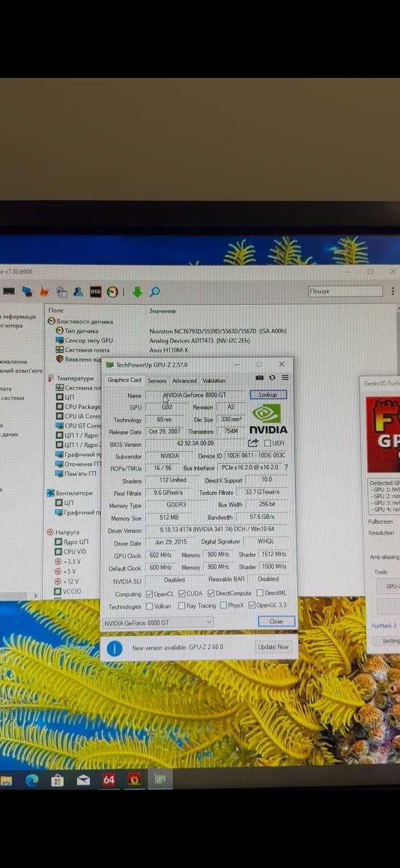Toggle the Vulkan checkbox
Viewport: 400px width, 868px height.
(x=149, y=606)
